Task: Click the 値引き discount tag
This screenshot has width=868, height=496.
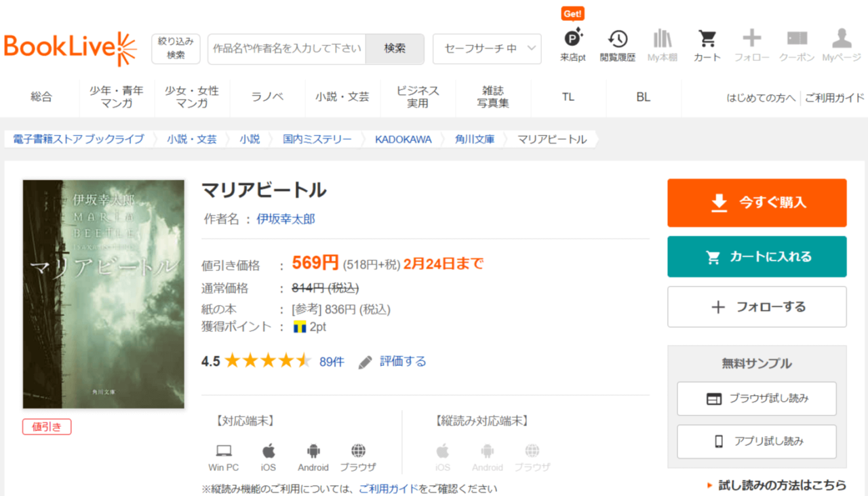Action: point(47,427)
